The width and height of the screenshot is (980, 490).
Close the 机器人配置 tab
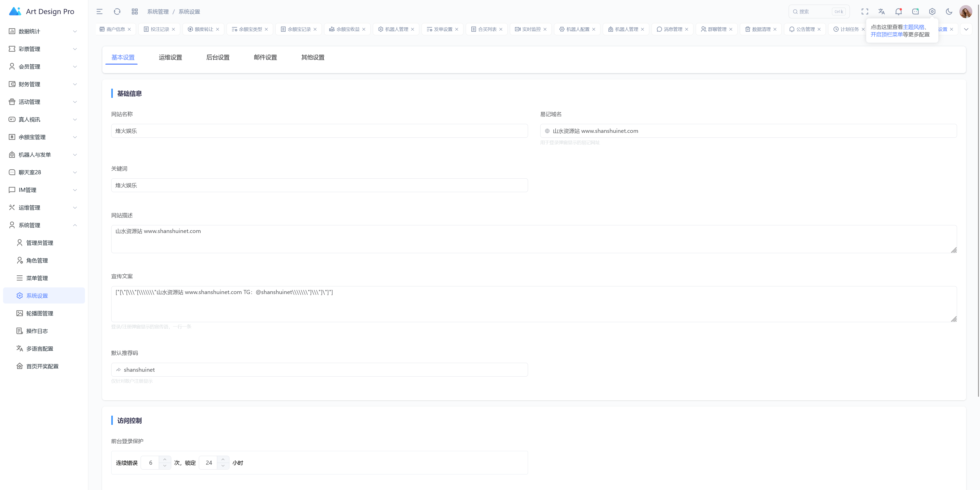point(593,29)
